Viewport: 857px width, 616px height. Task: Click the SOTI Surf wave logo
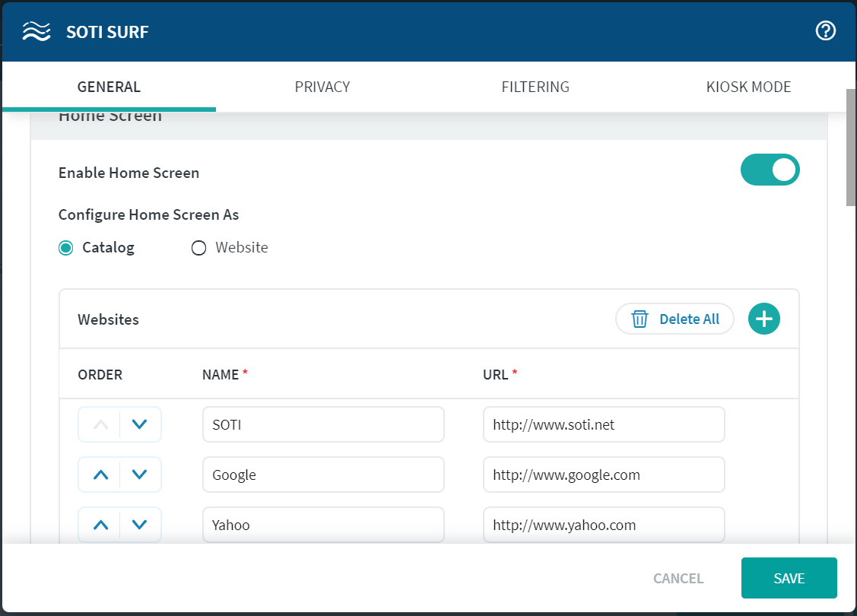tap(37, 31)
